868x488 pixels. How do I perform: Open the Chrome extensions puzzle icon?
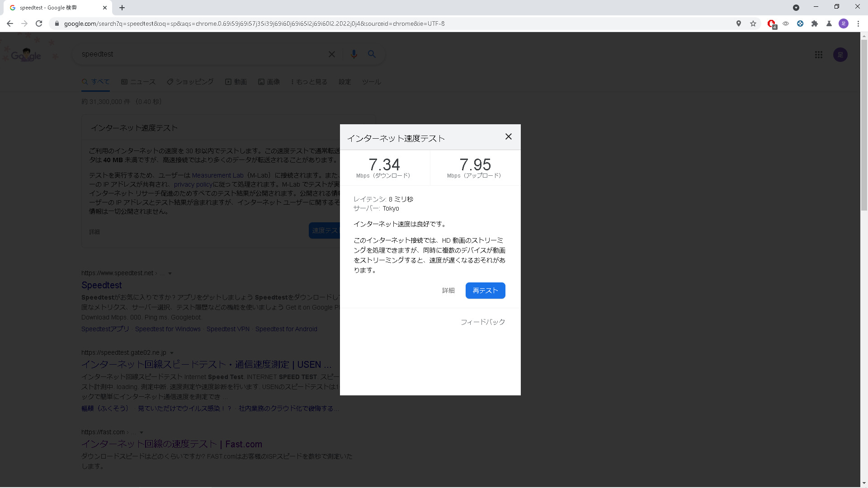[814, 23]
